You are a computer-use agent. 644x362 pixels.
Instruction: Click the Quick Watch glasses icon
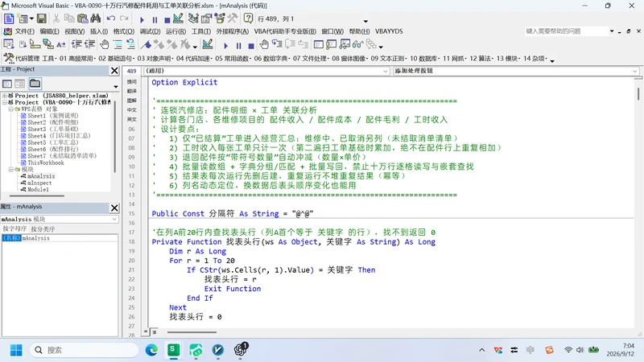357,44
